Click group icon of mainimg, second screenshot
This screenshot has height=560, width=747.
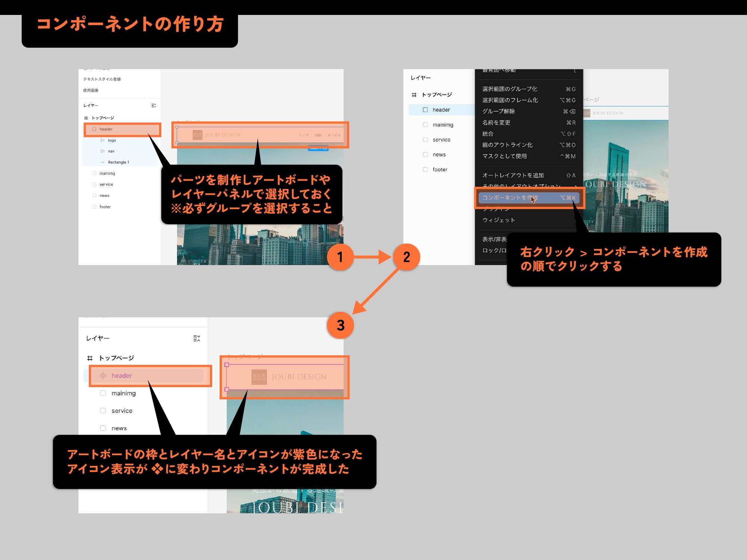(x=425, y=125)
